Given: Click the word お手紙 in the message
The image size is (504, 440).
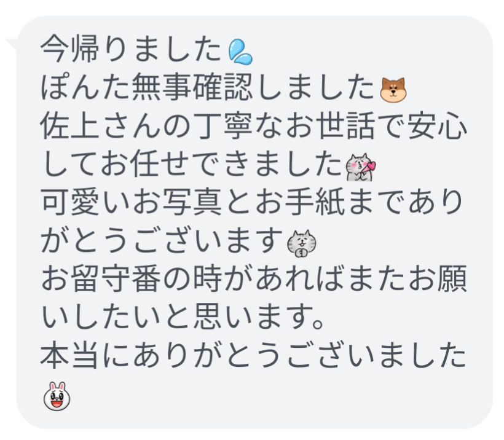Looking at the screenshot, I should (x=301, y=202).
